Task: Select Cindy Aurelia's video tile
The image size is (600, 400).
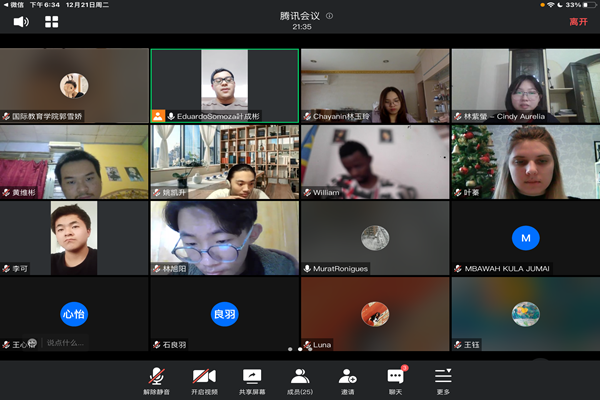Action: click(x=525, y=85)
